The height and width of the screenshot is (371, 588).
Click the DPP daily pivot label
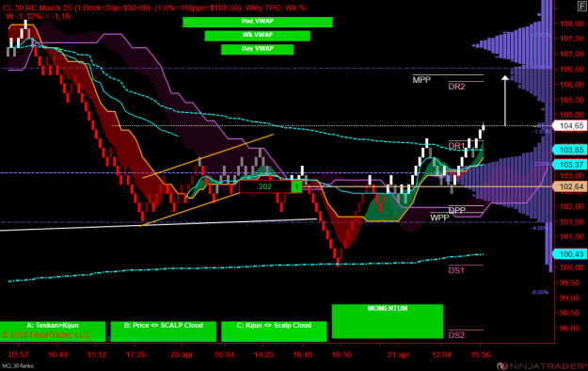tap(456, 210)
